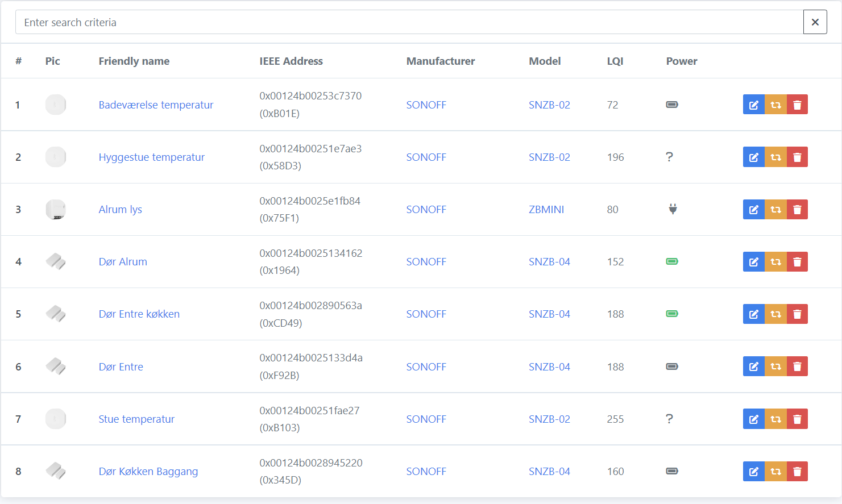Click the question mark power status for Stue temperatur
The width and height of the screenshot is (842, 504).
click(670, 419)
